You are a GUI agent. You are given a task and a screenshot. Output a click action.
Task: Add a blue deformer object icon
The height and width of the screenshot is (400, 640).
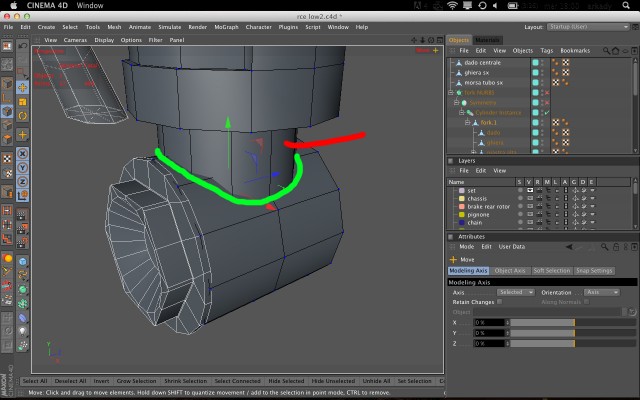click(22, 317)
